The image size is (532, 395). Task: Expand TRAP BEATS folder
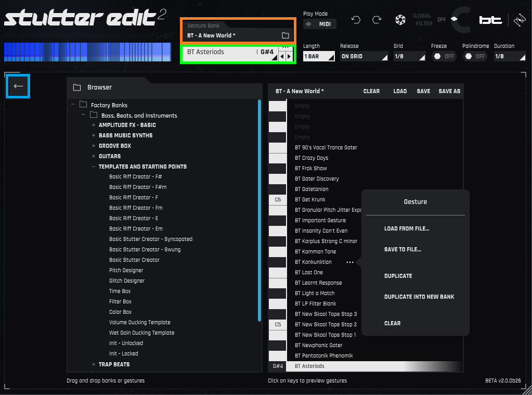93,364
